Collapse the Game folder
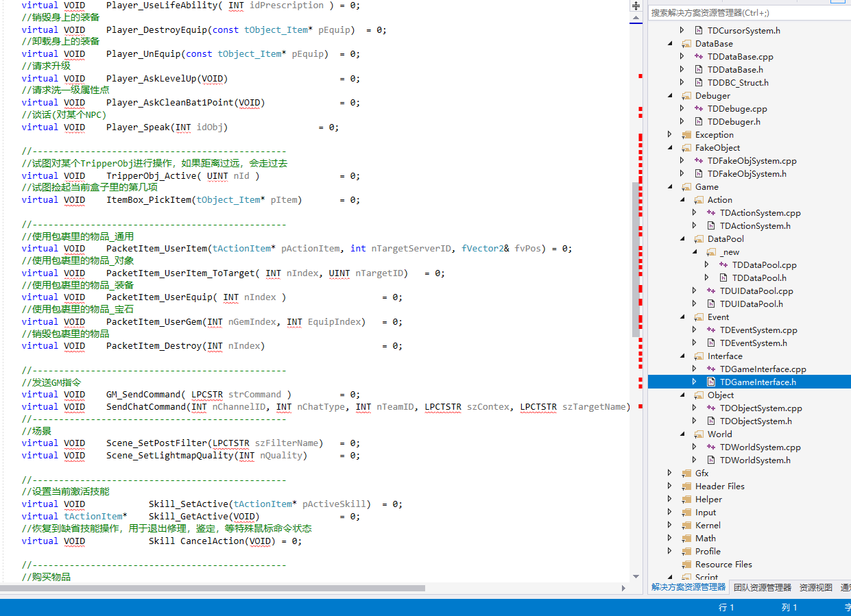Screen dimensions: 851x616 670,187
